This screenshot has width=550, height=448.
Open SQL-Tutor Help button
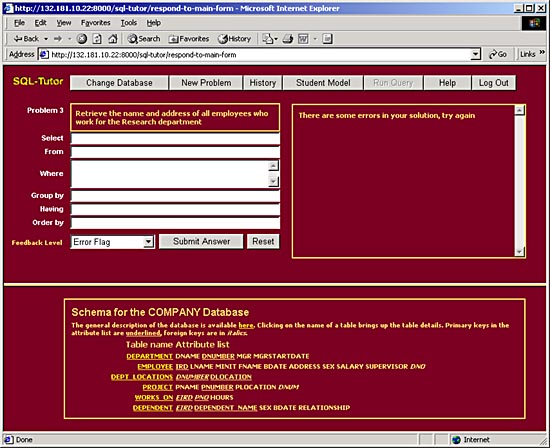tap(447, 83)
